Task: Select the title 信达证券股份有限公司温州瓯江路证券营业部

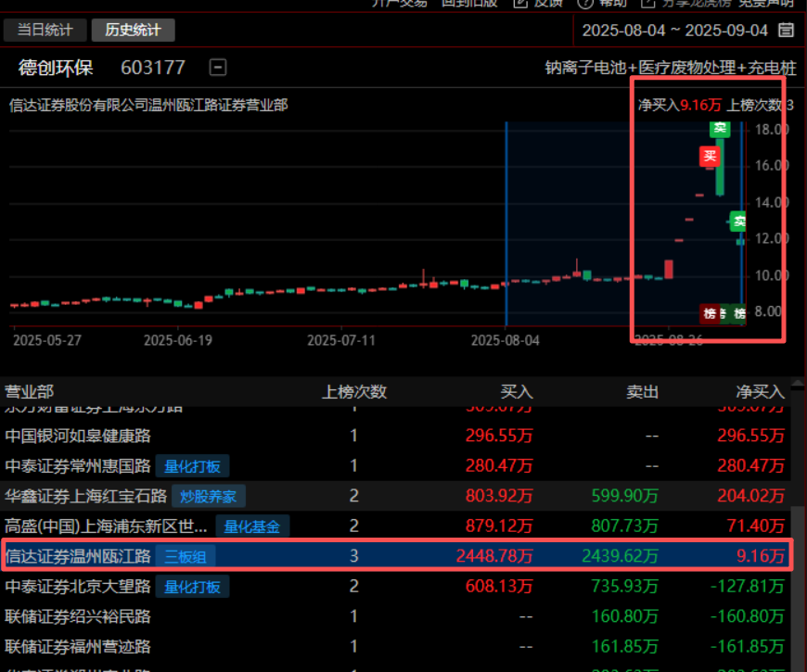Action: [148, 106]
